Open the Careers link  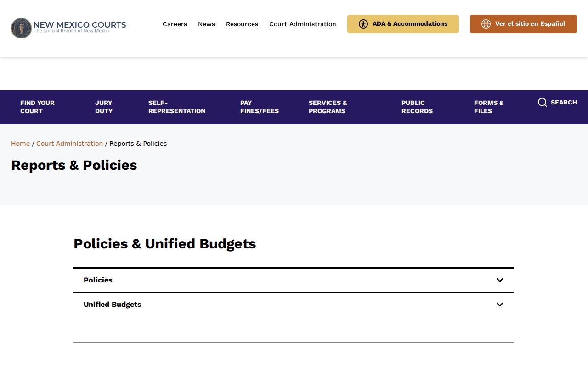pos(175,24)
